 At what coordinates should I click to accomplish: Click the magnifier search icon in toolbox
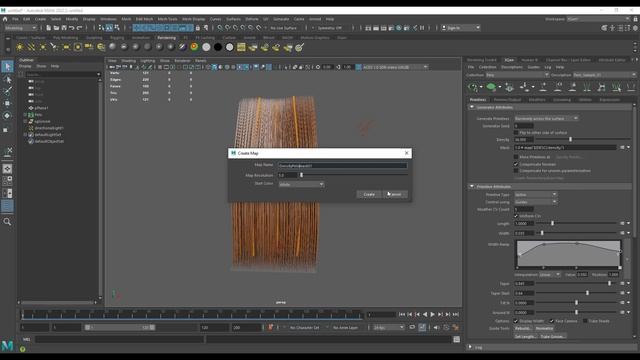(7, 222)
